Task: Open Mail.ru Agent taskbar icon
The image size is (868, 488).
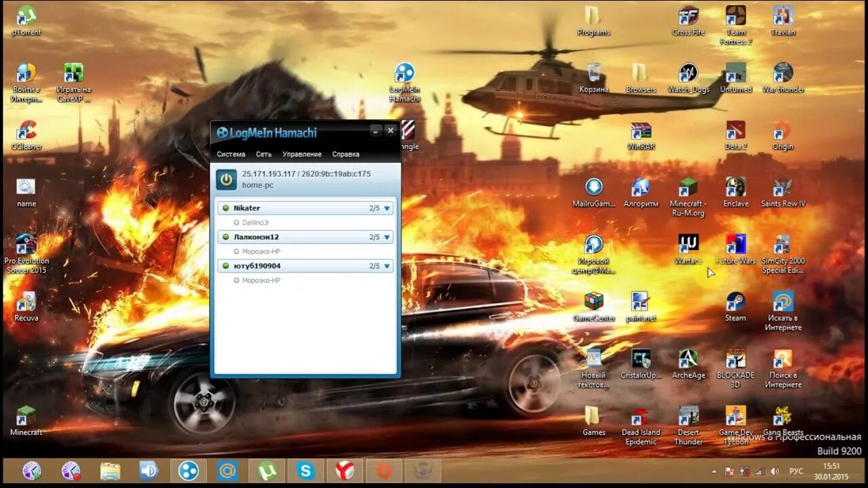Action: point(227,470)
